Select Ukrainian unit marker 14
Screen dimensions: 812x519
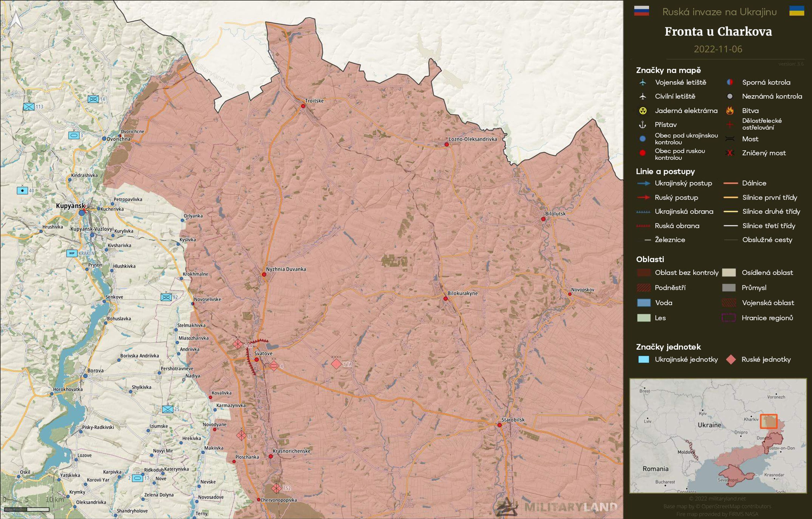pos(93,99)
